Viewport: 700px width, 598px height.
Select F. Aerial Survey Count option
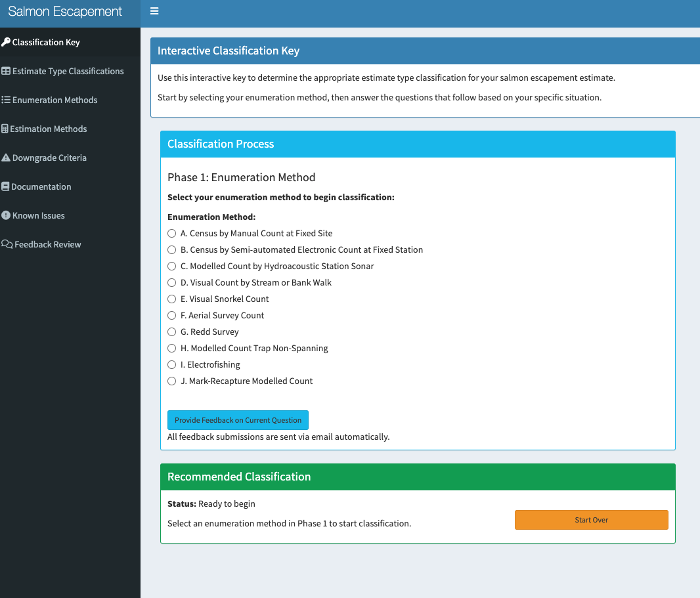coord(171,315)
